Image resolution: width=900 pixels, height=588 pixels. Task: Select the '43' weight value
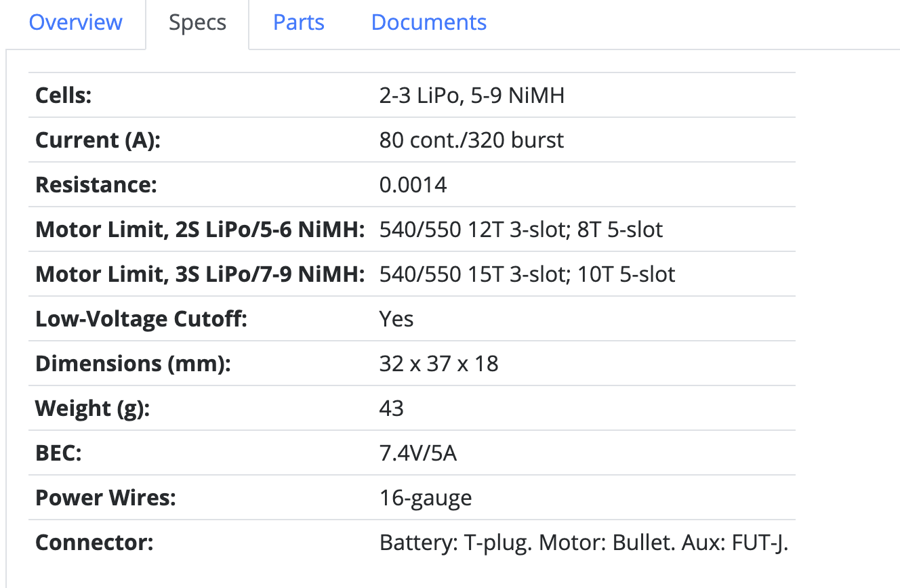pyautogui.click(x=391, y=408)
